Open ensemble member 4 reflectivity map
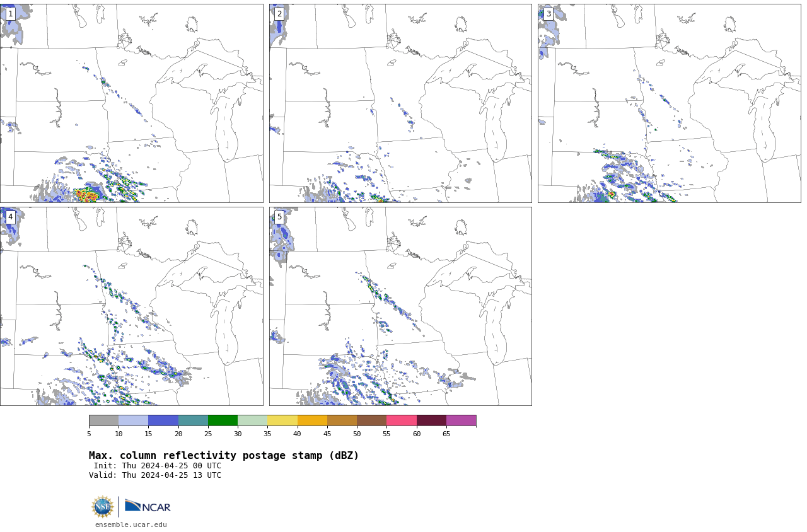 (131, 306)
